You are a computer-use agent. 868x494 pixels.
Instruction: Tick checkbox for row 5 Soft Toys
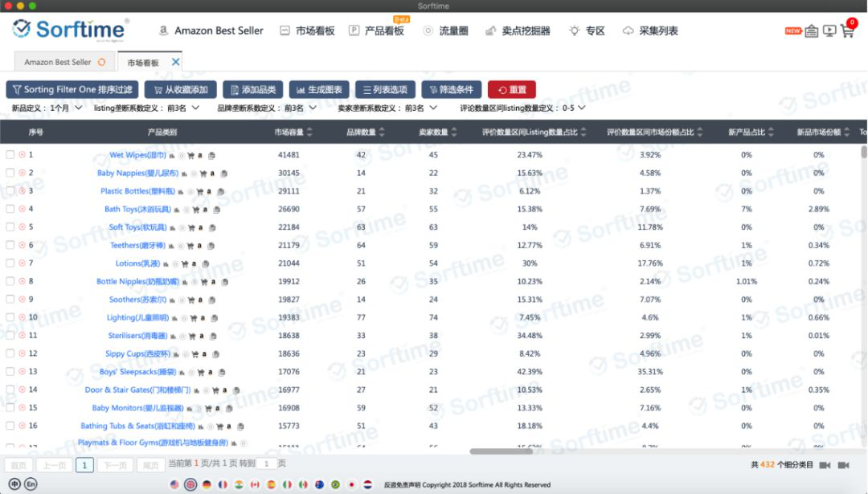pyautogui.click(x=10, y=227)
